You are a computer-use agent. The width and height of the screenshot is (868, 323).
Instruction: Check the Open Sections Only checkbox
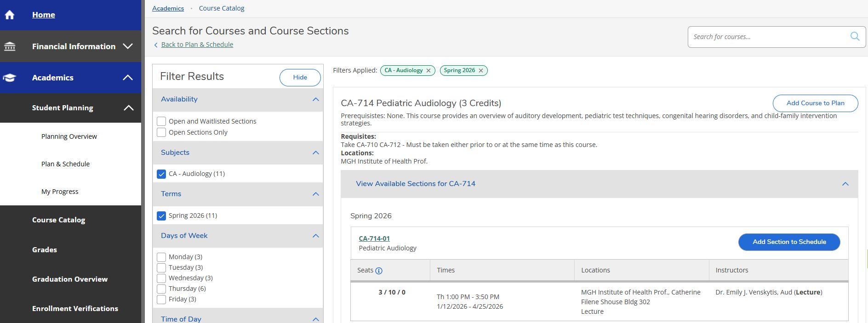point(161,132)
